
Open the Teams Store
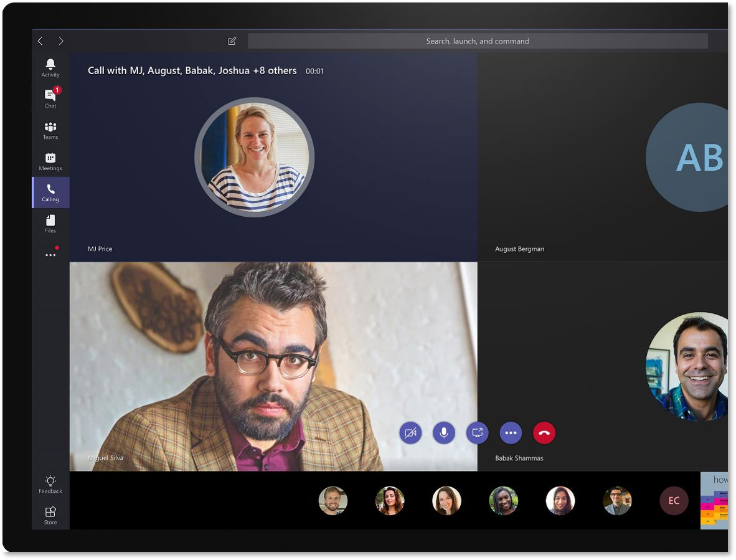50,515
